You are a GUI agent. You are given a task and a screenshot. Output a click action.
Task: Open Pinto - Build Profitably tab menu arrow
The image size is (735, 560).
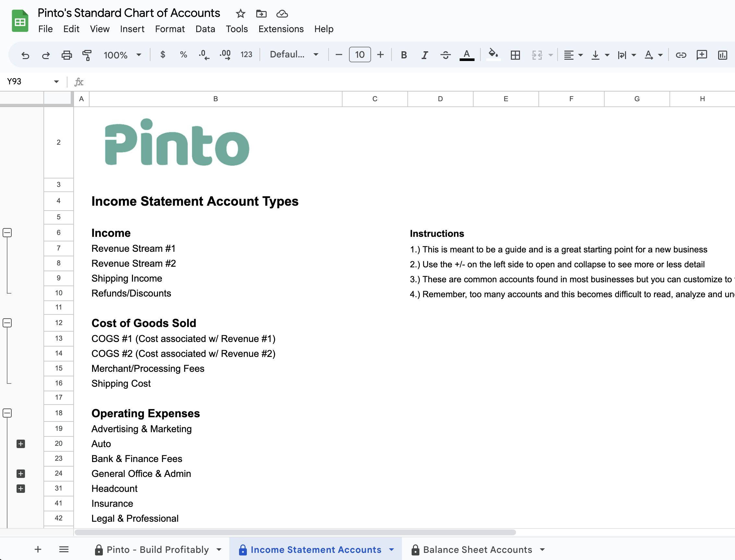(219, 550)
